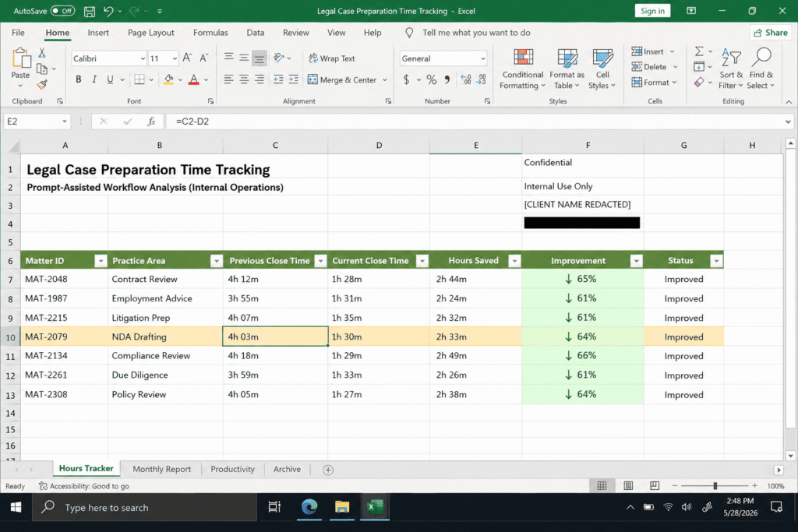Toggle Normal view in status bar
Image resolution: width=798 pixels, height=532 pixels.
point(602,486)
